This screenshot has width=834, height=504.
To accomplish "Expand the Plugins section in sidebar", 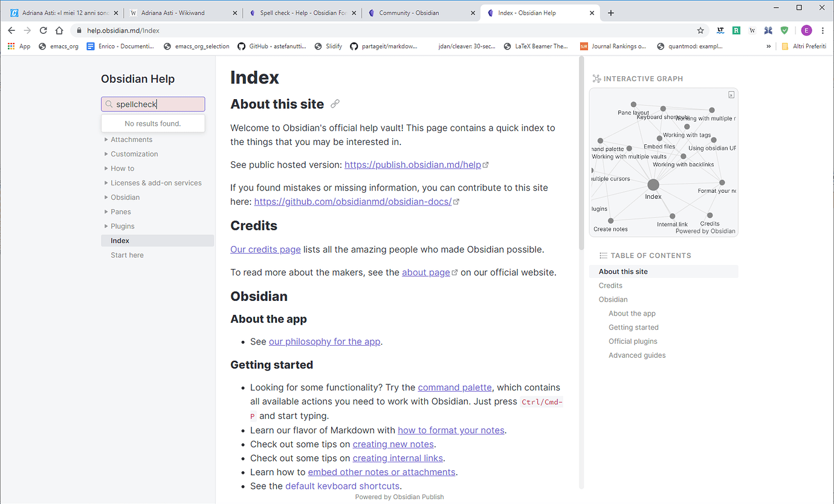I will click(x=122, y=226).
